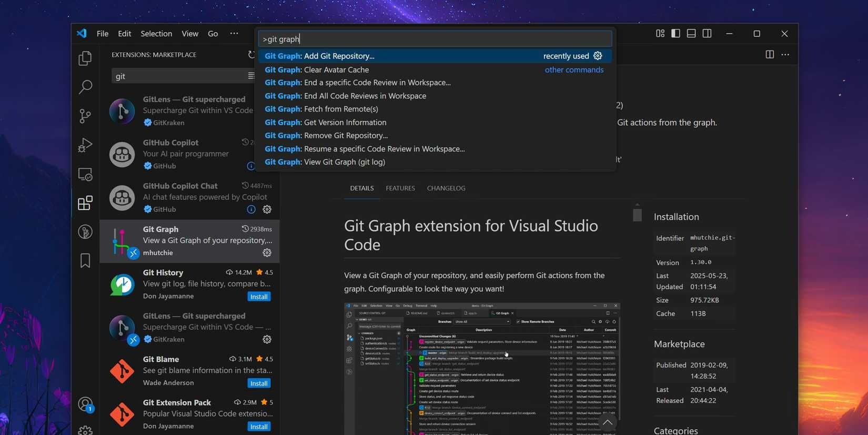This screenshot has height=435, width=868.
Task: Select the GitHub Copilot extension entry
Action: click(189, 154)
